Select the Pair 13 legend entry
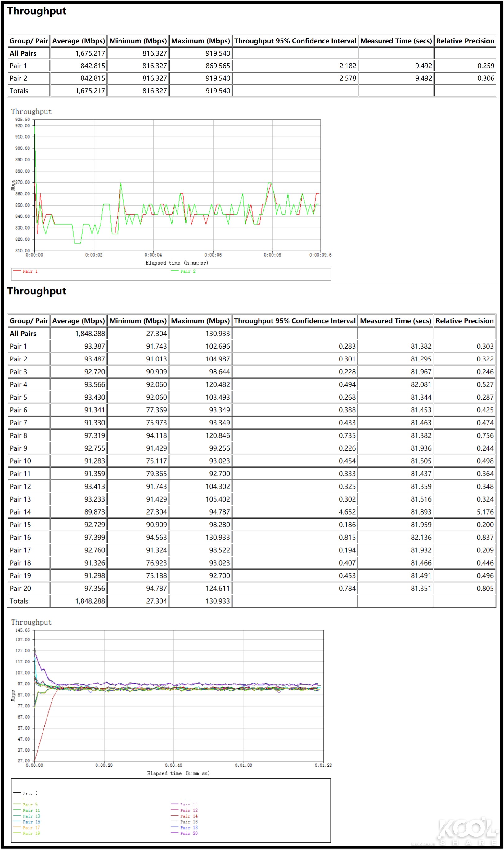 pyautogui.click(x=27, y=816)
